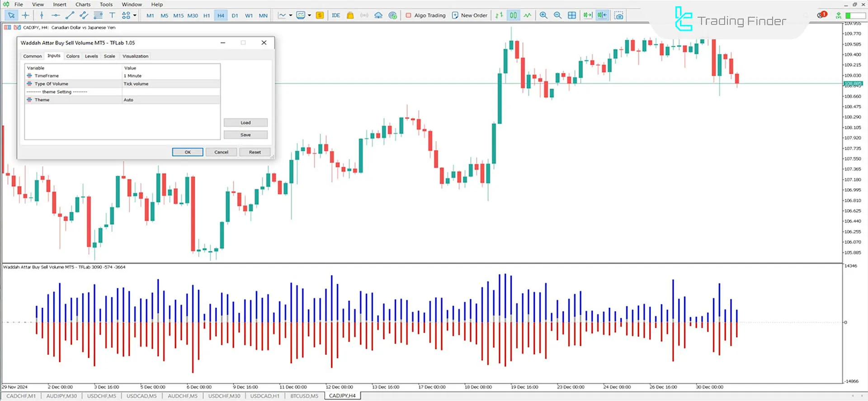Open the Market shopping bag icon

tap(350, 15)
